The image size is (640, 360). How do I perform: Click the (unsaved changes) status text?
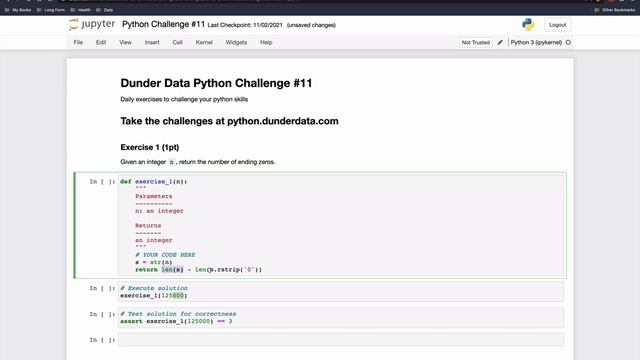point(311,25)
